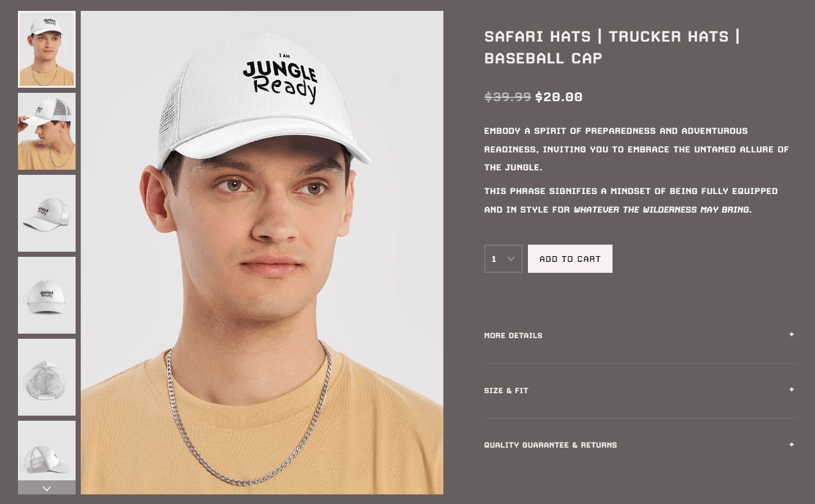The height and width of the screenshot is (504, 815).
Task: Expand Quality Guarantee & Returns section label
Action: (x=550, y=445)
